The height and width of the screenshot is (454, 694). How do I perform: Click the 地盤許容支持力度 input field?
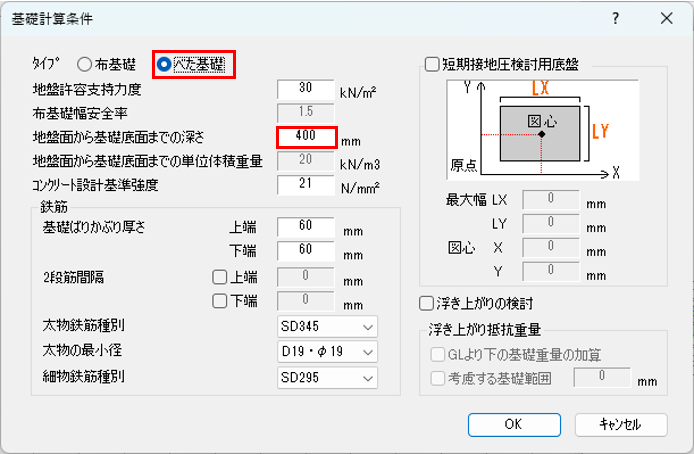[305, 90]
